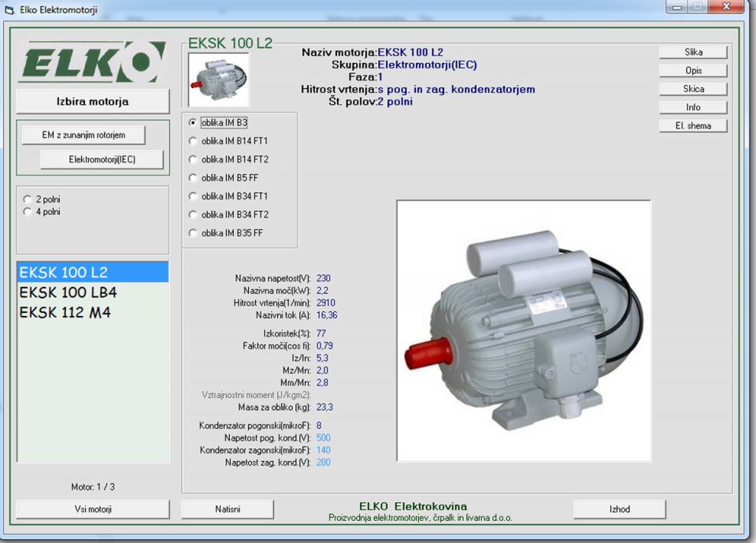The width and height of the screenshot is (756, 543).
Task: Click the Napetost zag. kond. value 280
Action: pyautogui.click(x=323, y=463)
